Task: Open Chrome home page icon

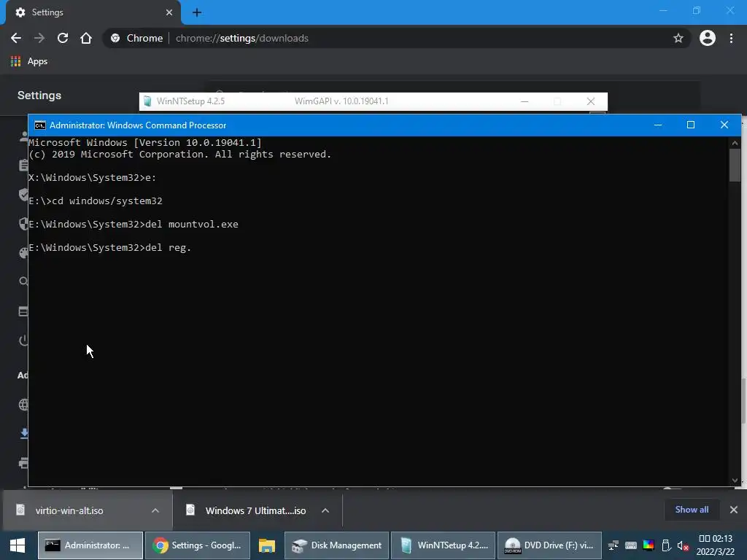Action: [86, 38]
